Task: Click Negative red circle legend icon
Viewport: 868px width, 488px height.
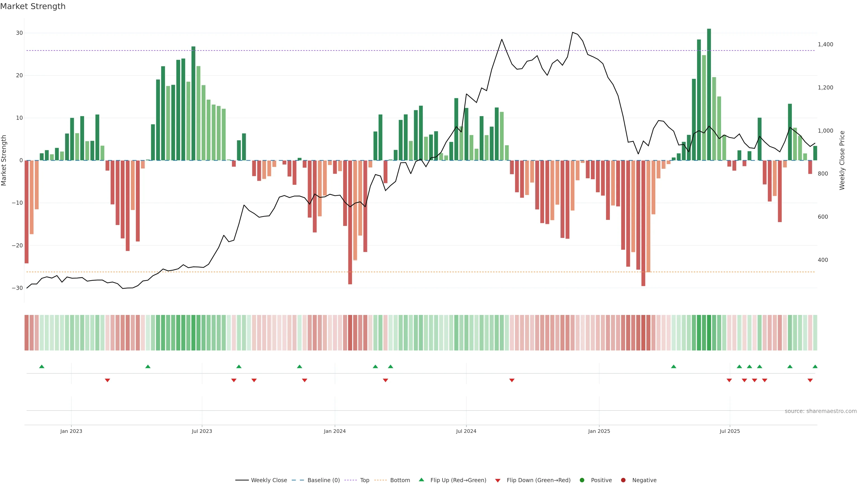Action: pos(623,480)
